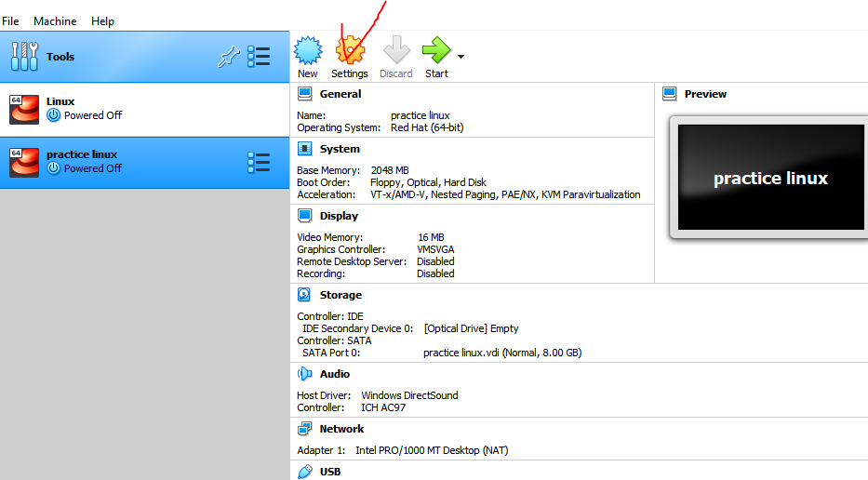This screenshot has width=868, height=480.
Task: Open the Network section header
Action: pos(342,429)
